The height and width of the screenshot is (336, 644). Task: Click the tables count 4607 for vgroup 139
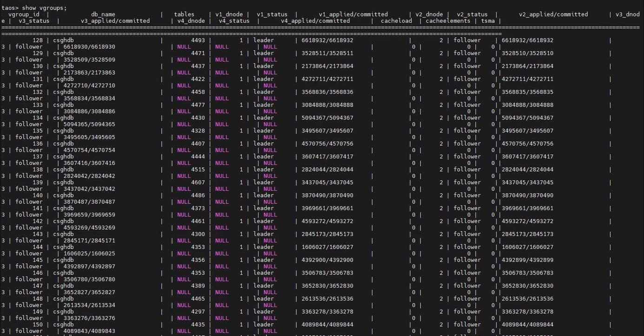point(198,183)
